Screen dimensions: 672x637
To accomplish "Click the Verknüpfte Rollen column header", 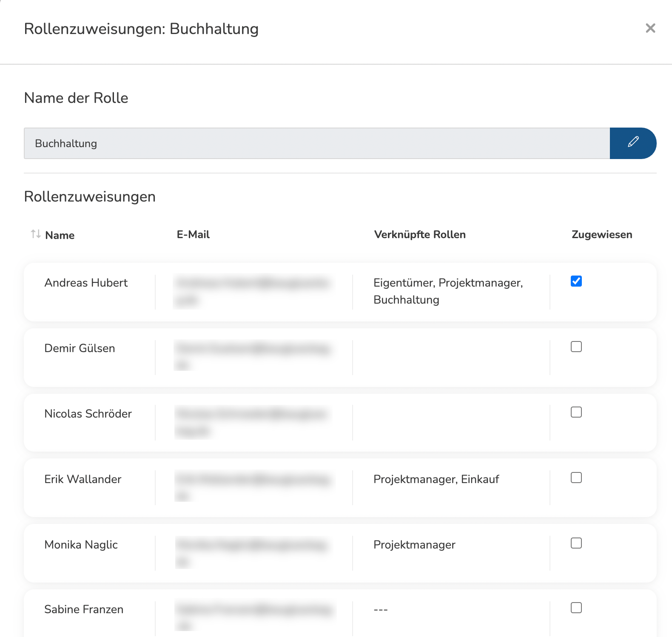I will tap(419, 235).
